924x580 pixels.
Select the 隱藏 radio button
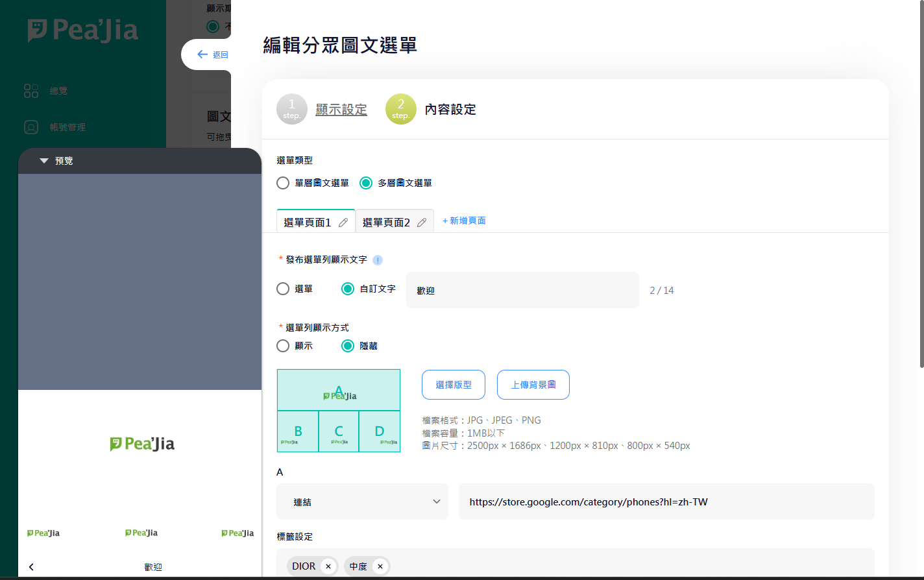pos(348,346)
